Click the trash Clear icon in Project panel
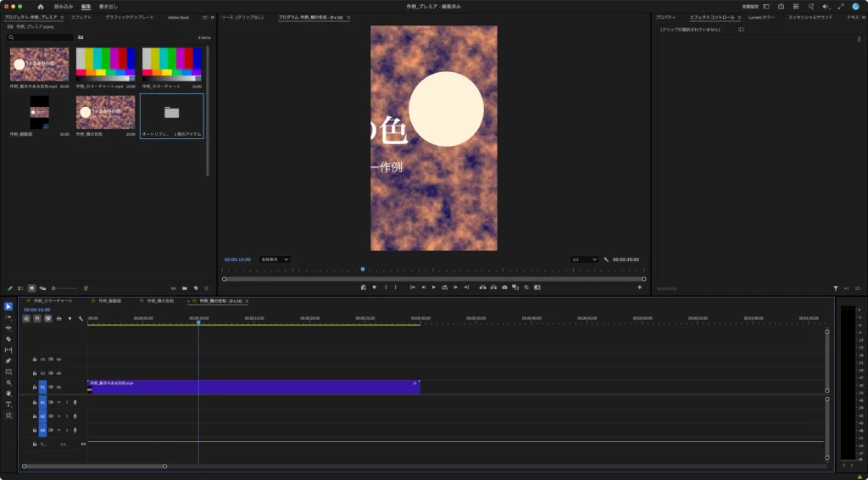Image resolution: width=868 pixels, height=480 pixels. pyautogui.click(x=207, y=288)
